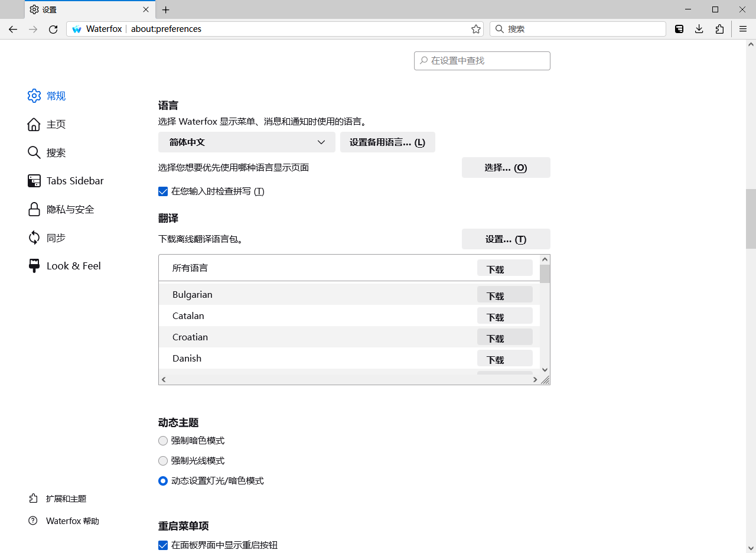Close the 设置 tab

coord(146,9)
